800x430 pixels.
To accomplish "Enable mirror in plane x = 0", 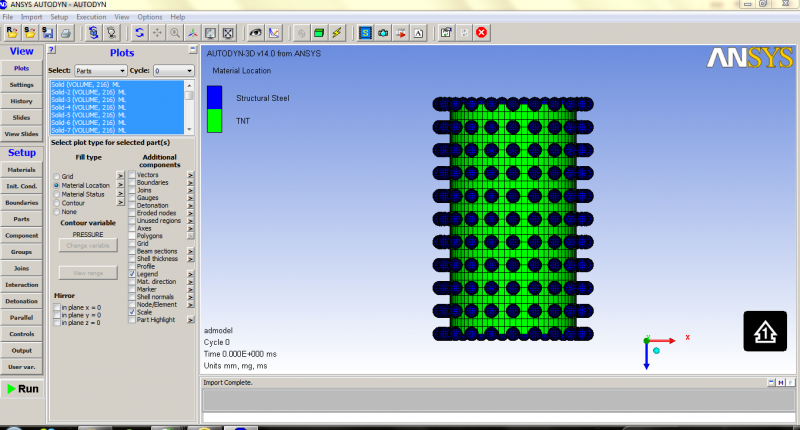I will pyautogui.click(x=57, y=308).
